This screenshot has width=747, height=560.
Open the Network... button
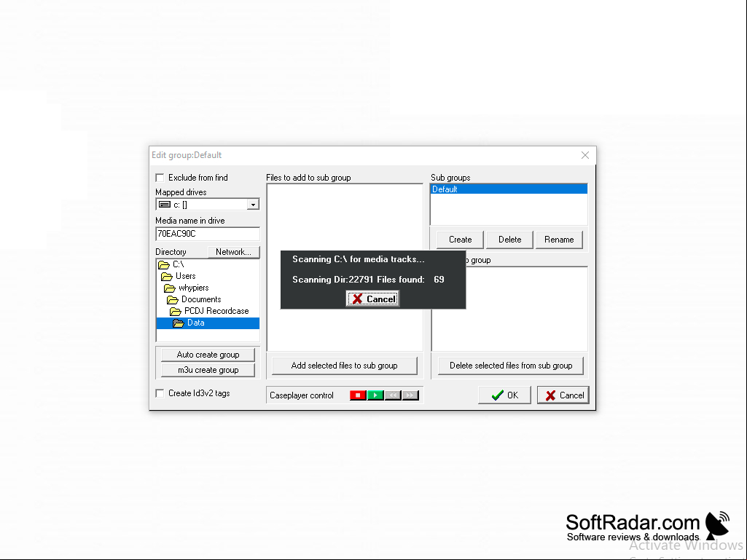tap(233, 252)
